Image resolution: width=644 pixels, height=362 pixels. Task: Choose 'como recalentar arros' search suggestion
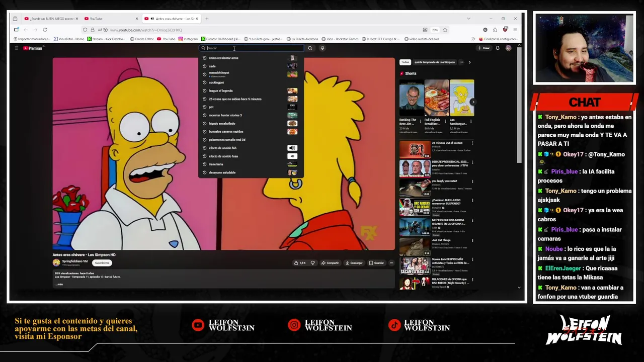click(x=251, y=58)
